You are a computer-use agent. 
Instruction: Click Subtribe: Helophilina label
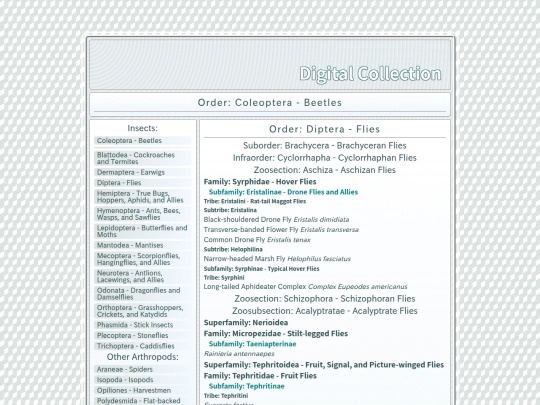(x=233, y=249)
